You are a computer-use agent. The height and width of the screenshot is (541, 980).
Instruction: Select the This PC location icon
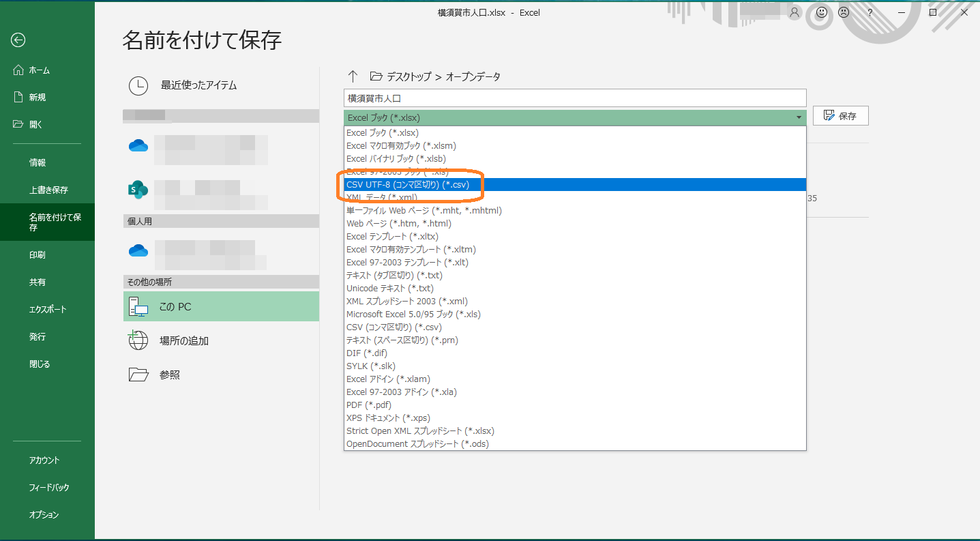[138, 308]
